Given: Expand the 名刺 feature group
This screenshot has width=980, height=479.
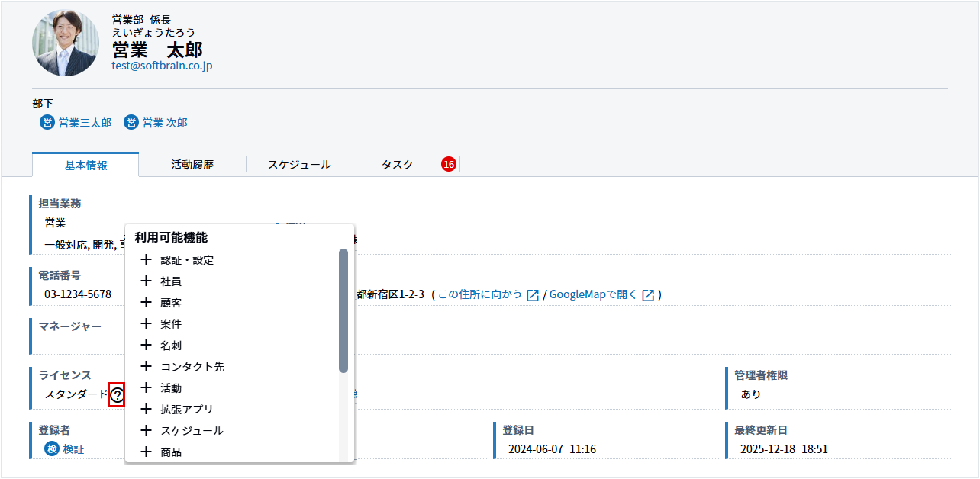Looking at the screenshot, I should [x=147, y=346].
